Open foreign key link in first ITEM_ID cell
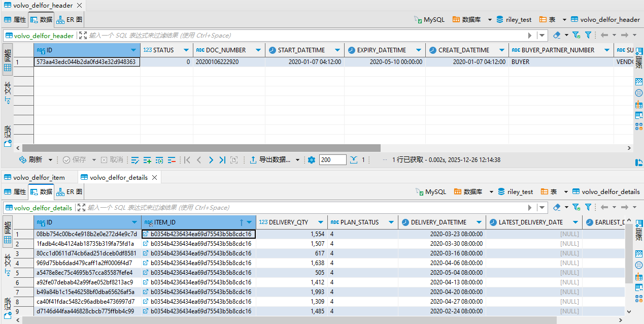This screenshot has height=324, width=644. tap(146, 234)
